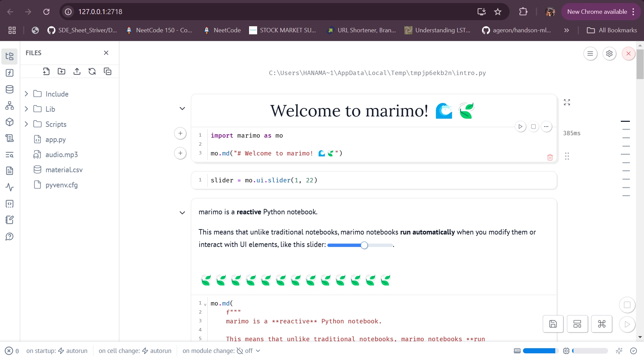
Task: Click the slider code cell editor
Action: coord(374,180)
